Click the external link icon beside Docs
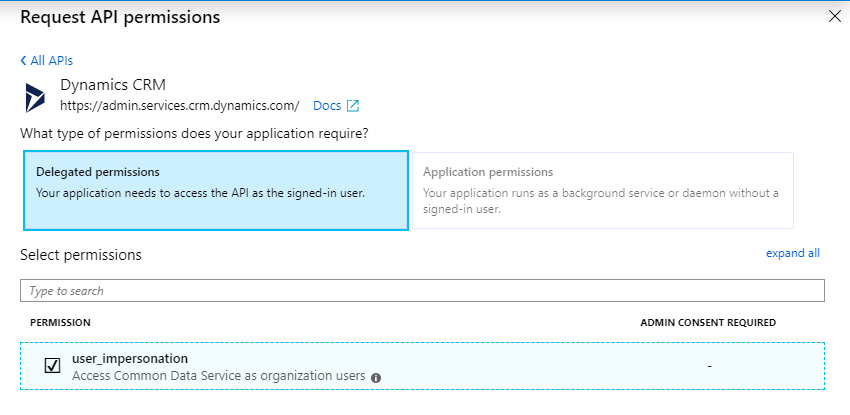Viewport: 850px width, 415px height. coord(353,106)
